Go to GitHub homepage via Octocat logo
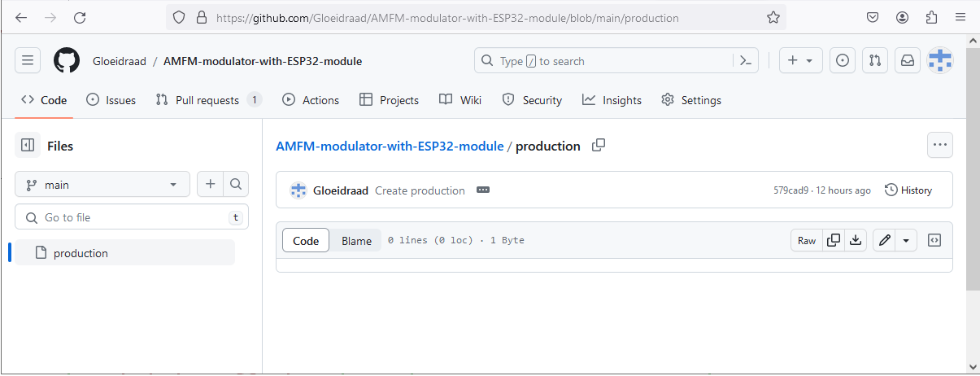 click(x=67, y=60)
